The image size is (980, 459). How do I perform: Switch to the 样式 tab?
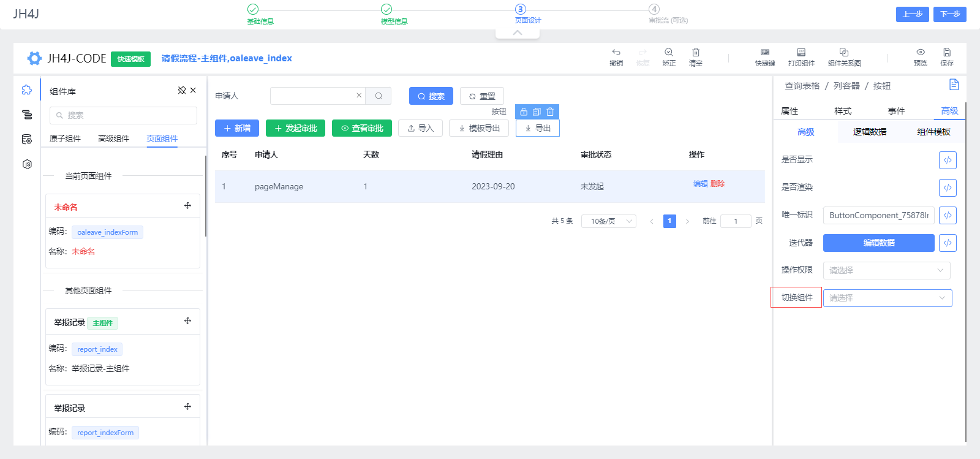(x=843, y=111)
